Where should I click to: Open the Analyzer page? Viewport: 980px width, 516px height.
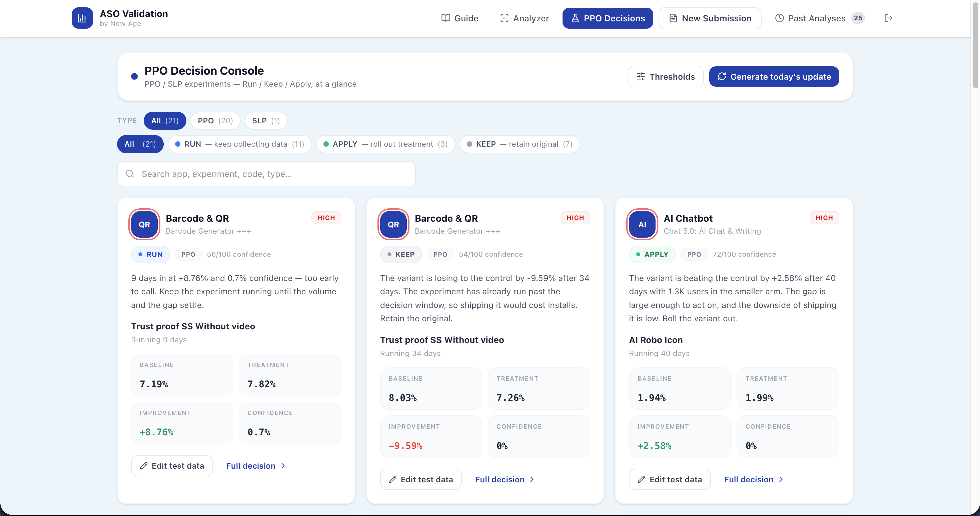pos(524,18)
